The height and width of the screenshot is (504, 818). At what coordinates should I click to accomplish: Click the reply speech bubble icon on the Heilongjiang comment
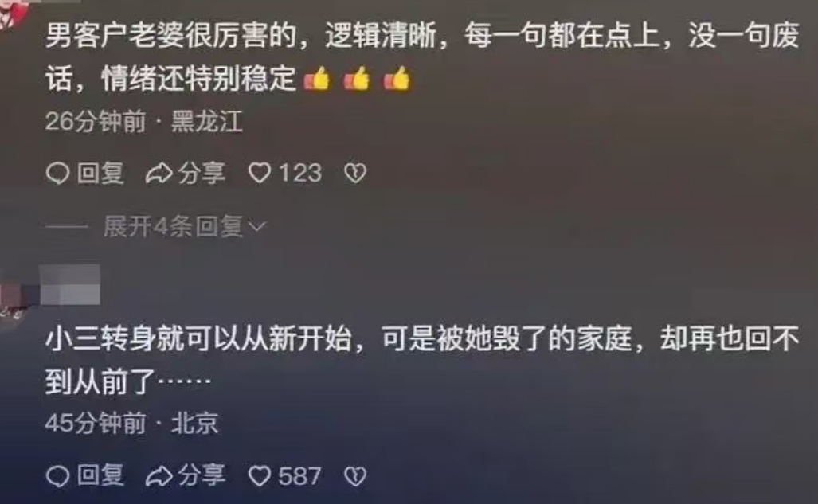57,174
